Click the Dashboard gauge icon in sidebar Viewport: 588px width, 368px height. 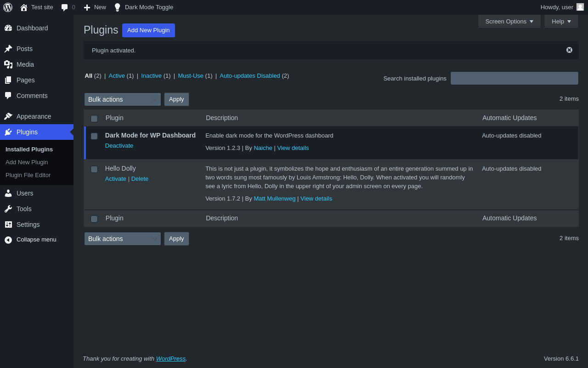[8, 28]
